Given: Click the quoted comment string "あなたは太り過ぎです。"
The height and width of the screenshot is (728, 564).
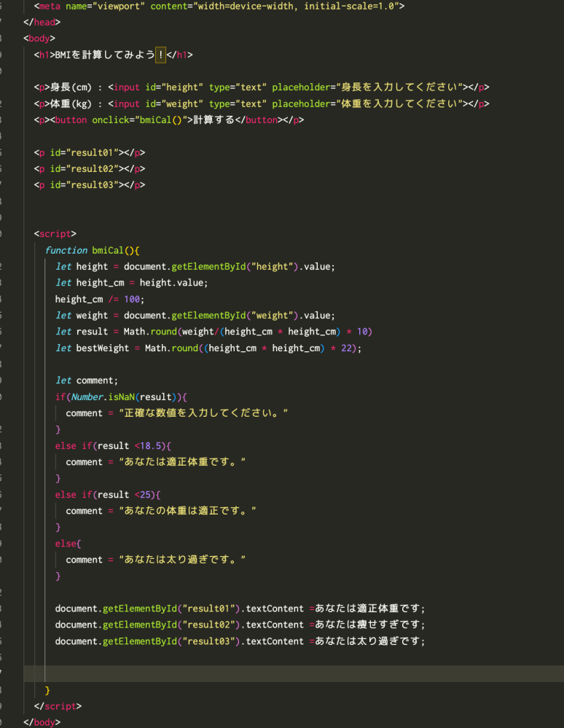Looking at the screenshot, I should click(x=182, y=560).
